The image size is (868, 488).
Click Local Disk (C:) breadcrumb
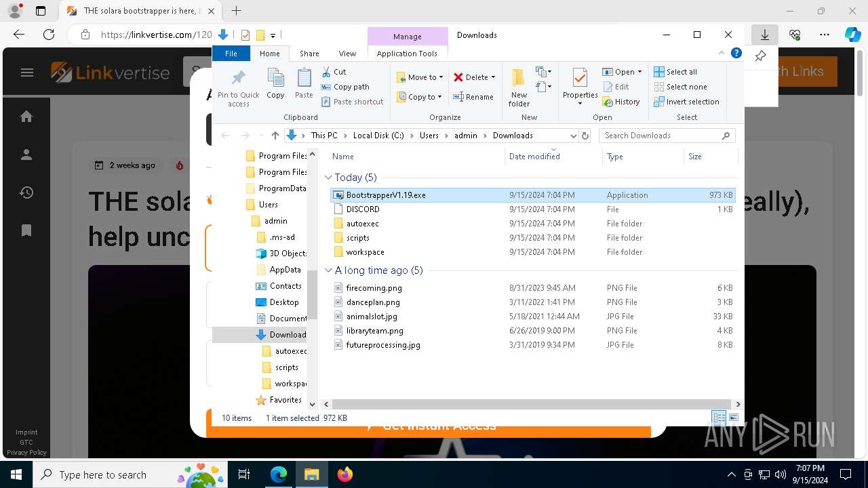coord(378,136)
